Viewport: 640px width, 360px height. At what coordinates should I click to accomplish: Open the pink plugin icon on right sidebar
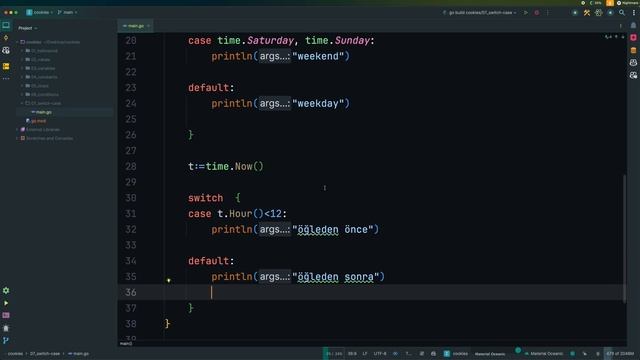(x=633, y=38)
